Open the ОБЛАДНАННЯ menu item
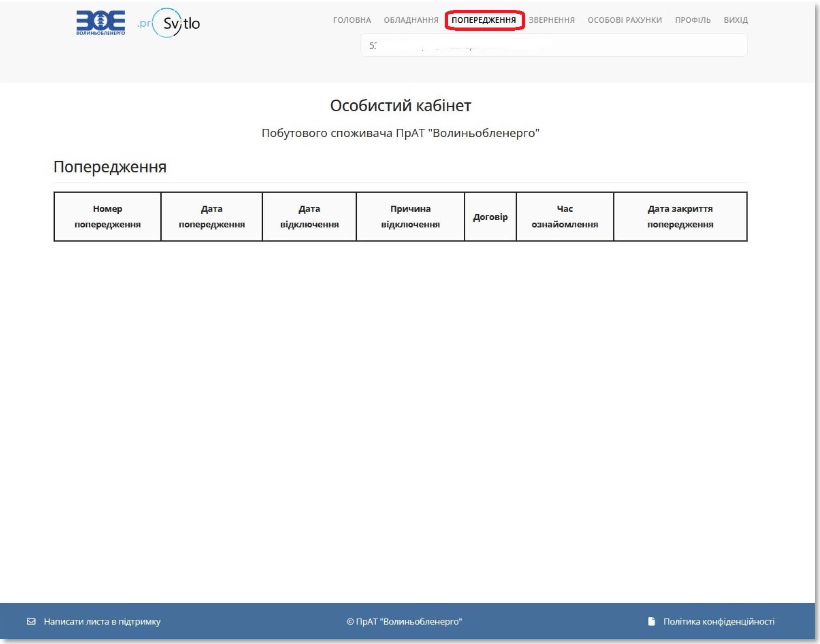Viewport: 820px width, 644px height. 411,20
